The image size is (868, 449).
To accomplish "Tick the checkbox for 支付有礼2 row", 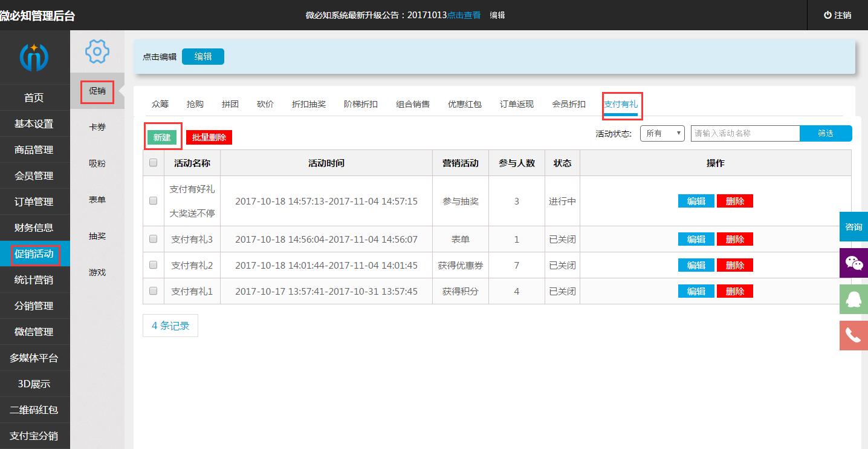I will pos(153,265).
